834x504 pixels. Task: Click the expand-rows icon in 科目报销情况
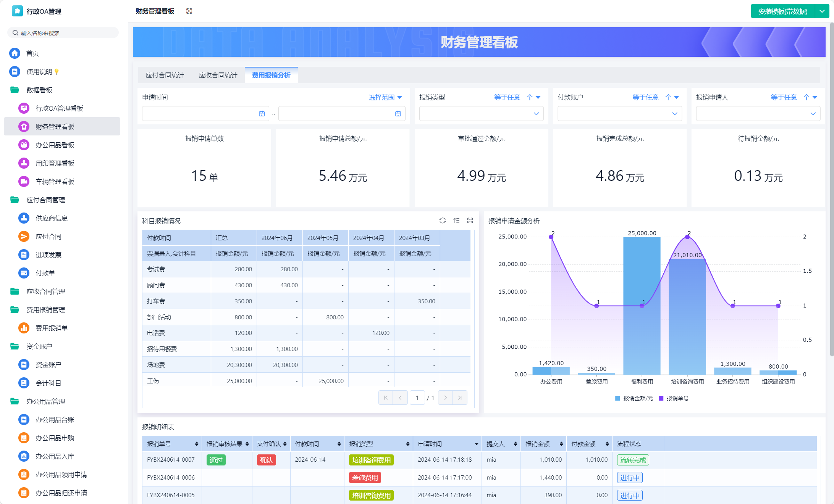(456, 221)
